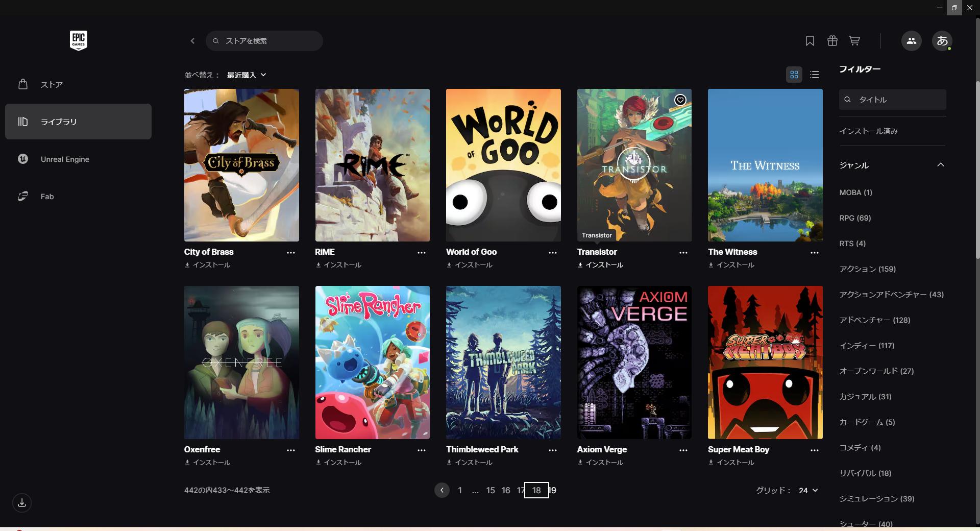The width and height of the screenshot is (980, 531).
Task: Open the grid size dropdown
Action: click(x=808, y=490)
